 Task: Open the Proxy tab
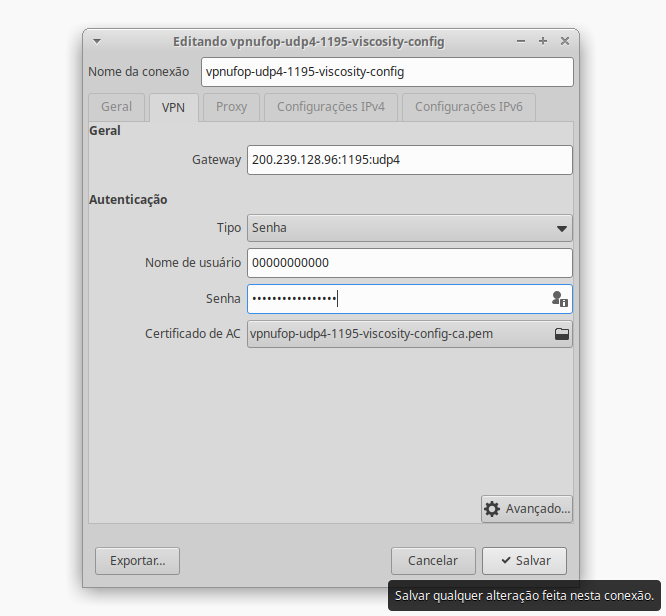click(x=231, y=107)
